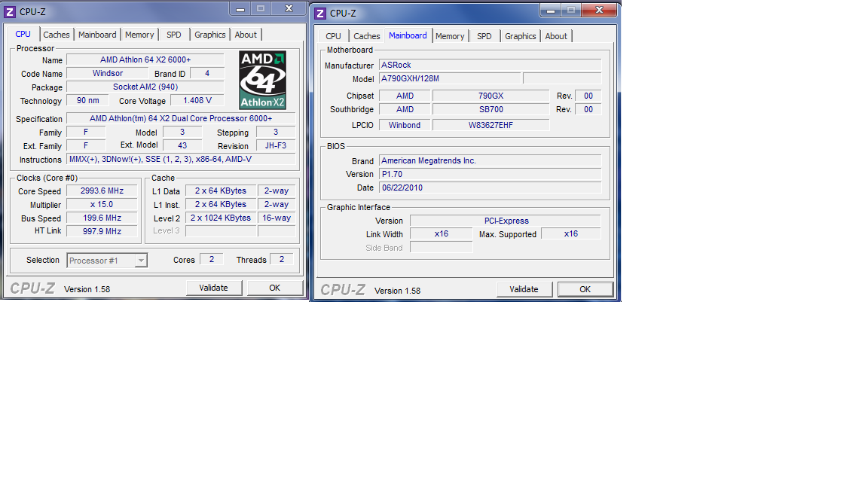Click the Winbond LPCIO value

[x=405, y=125]
